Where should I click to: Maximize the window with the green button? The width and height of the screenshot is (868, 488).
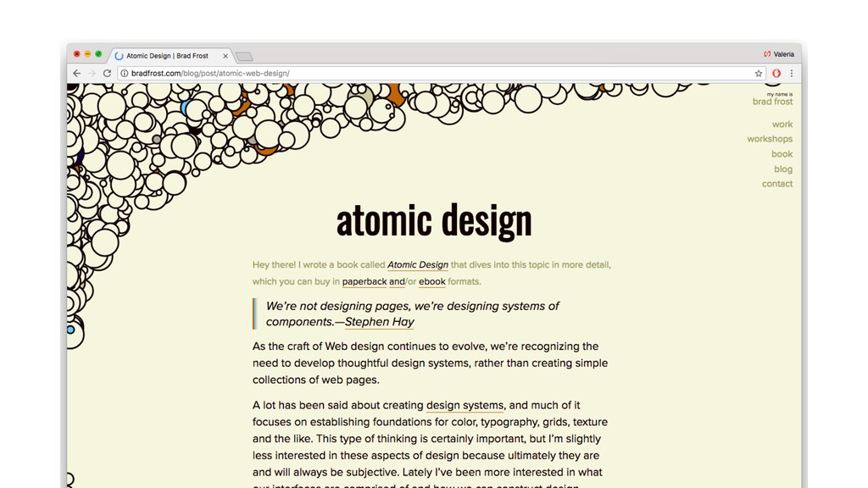(x=98, y=54)
